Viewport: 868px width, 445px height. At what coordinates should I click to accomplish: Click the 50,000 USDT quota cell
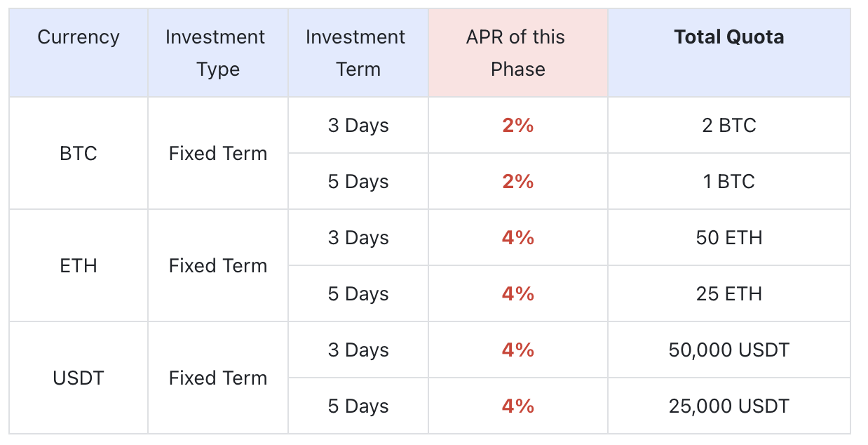click(728, 350)
